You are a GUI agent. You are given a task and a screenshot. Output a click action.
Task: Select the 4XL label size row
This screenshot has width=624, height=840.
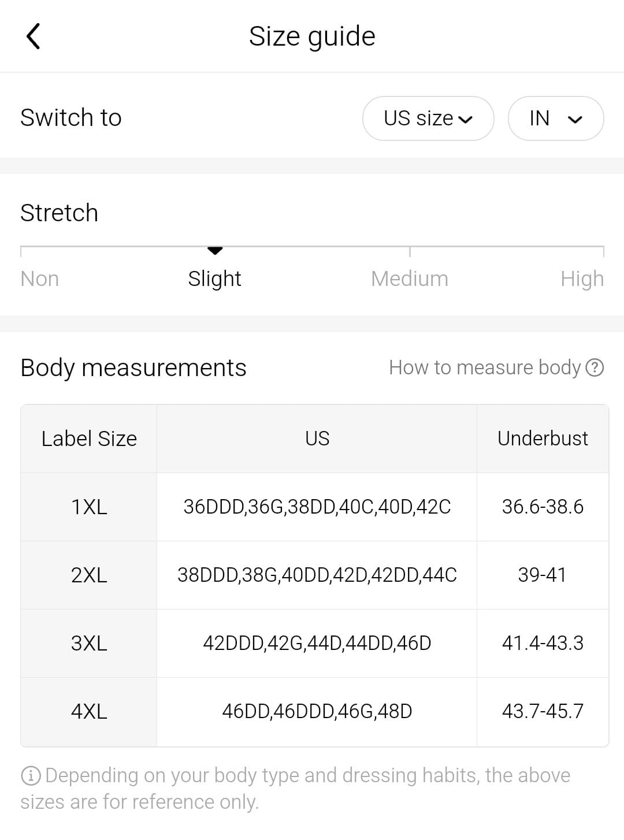pyautogui.click(x=89, y=711)
